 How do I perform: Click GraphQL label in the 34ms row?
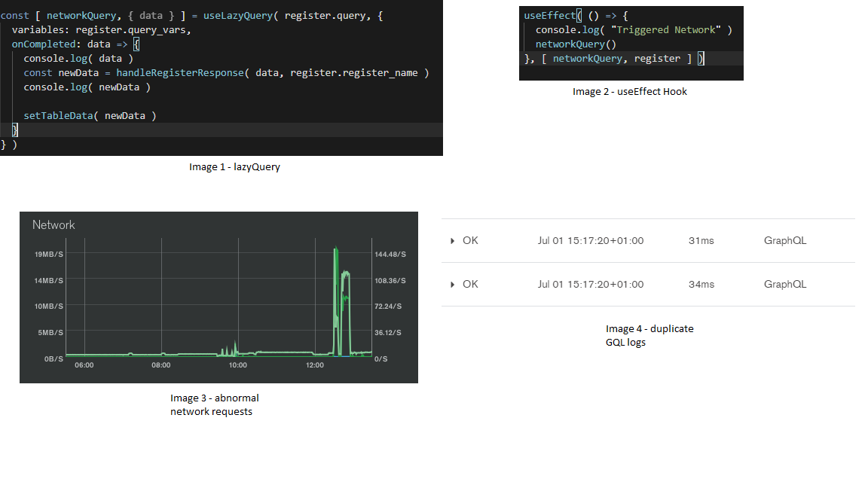[785, 285]
